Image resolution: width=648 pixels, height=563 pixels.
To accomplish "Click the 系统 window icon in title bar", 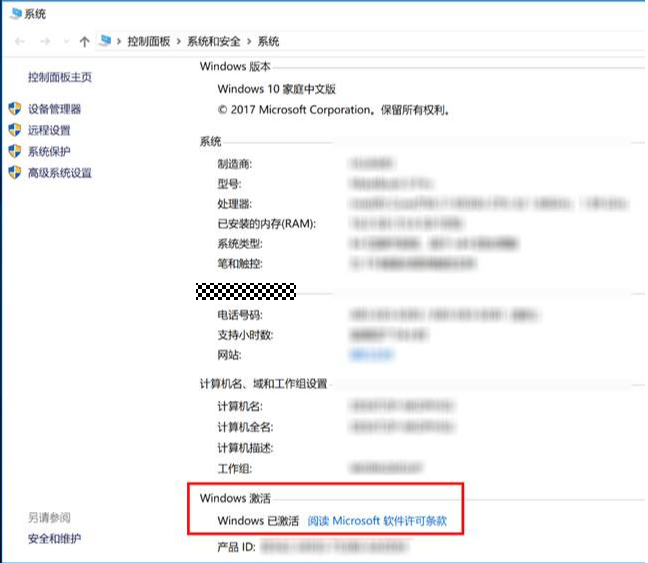I will click(x=13, y=13).
